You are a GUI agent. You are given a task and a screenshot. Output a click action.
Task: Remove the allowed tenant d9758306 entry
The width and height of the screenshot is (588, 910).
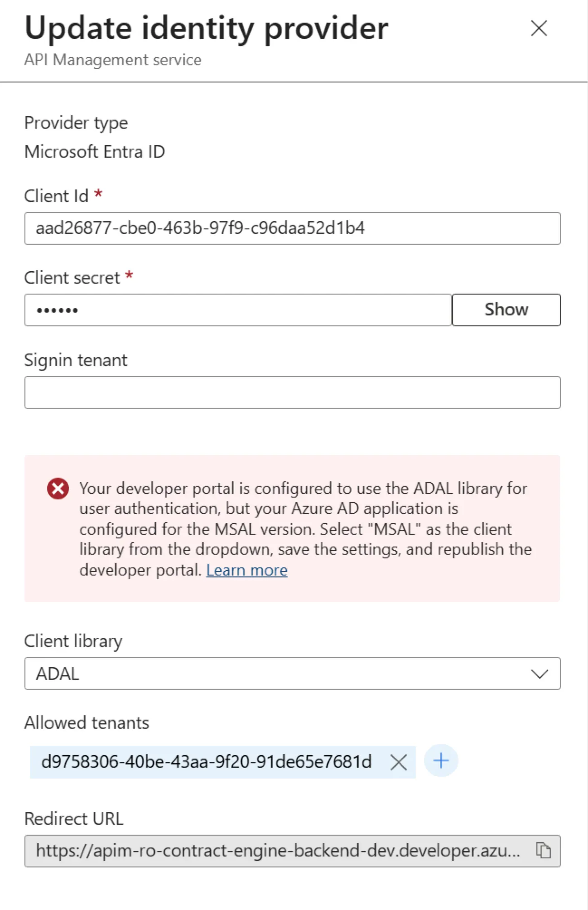398,762
